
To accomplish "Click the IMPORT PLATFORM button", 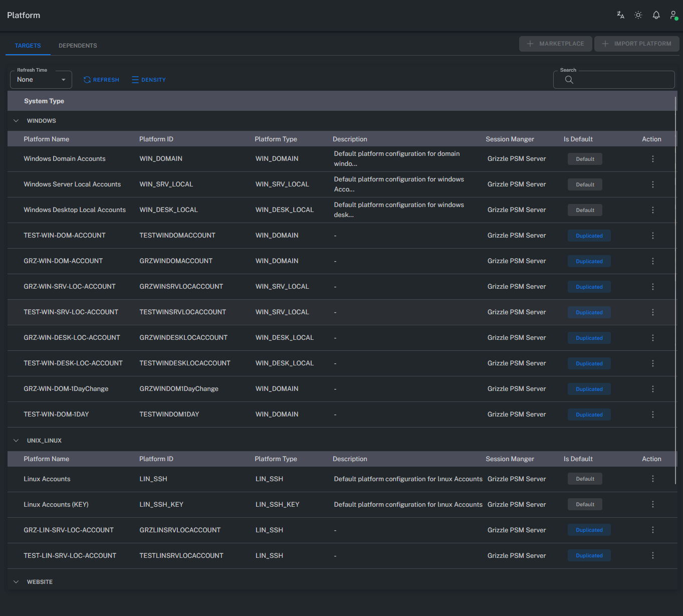I will pos(636,44).
